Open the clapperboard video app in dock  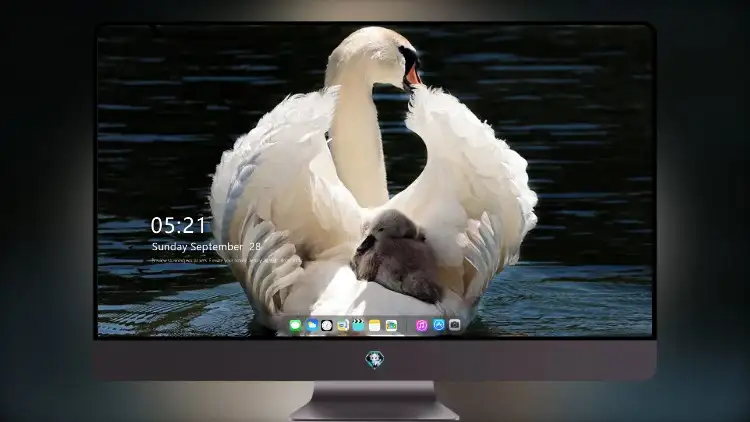pyautogui.click(x=358, y=326)
